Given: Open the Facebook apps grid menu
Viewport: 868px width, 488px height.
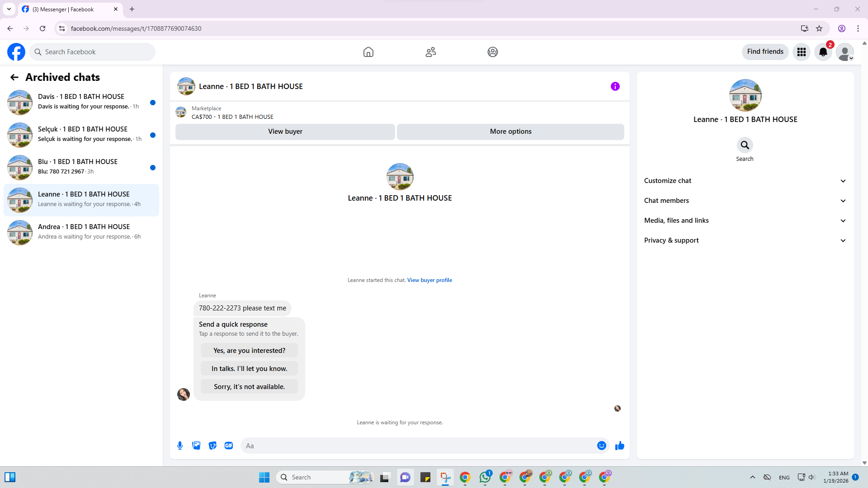Looking at the screenshot, I should click(x=801, y=52).
